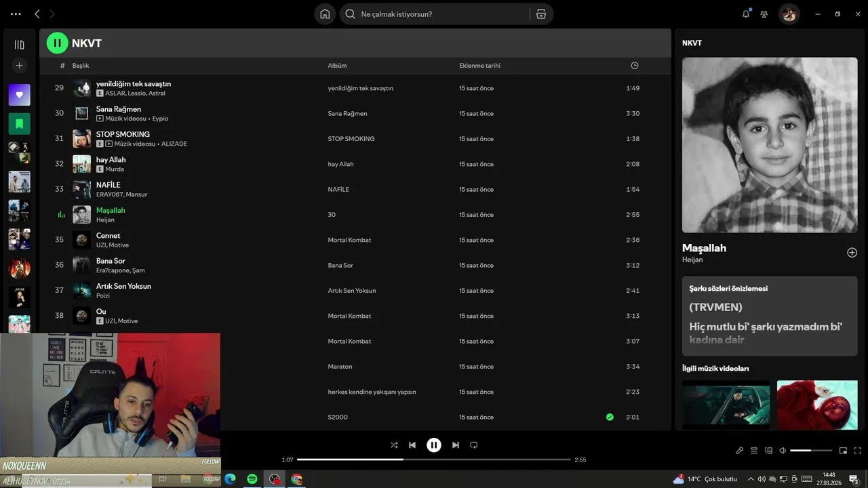Add Maşallah to library with the plus icon
Screen dimensions: 868x488
tap(852, 253)
